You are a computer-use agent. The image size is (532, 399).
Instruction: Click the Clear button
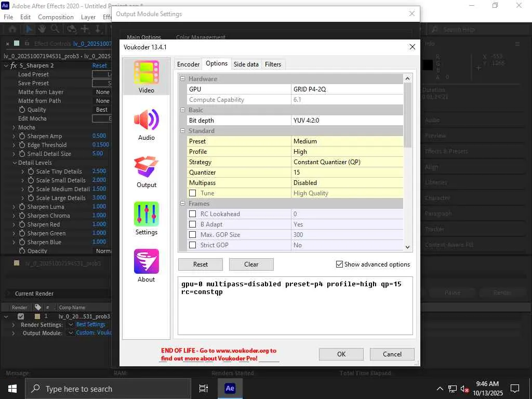pos(251,264)
